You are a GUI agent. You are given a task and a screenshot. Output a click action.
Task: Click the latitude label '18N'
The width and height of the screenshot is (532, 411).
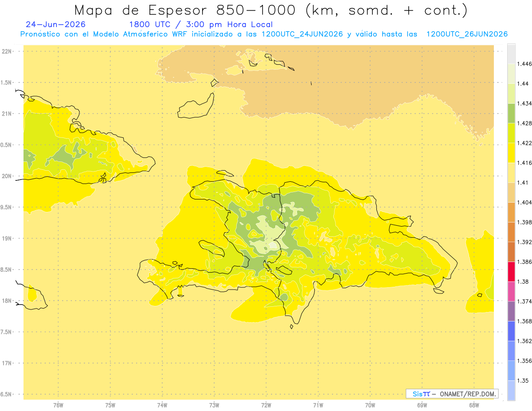tap(7, 301)
